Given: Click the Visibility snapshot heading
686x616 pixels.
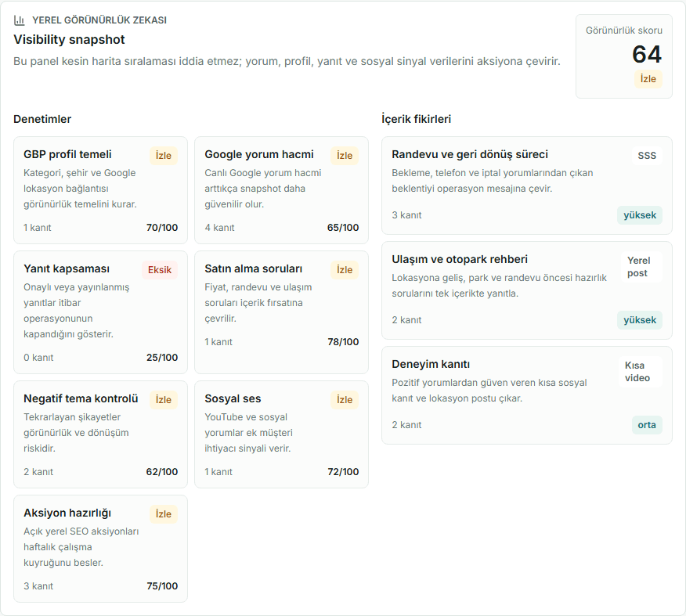Looking at the screenshot, I should 69,39.
